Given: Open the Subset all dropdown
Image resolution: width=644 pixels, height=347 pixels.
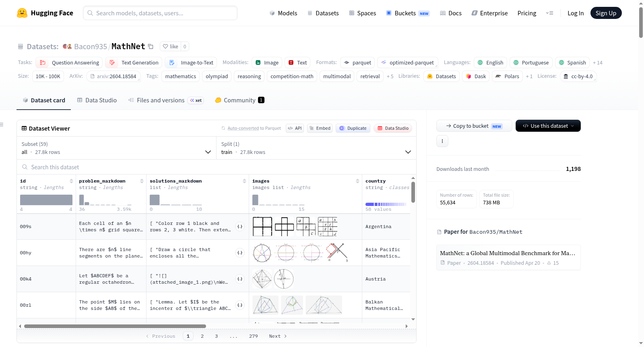Looking at the screenshot, I should [116, 148].
